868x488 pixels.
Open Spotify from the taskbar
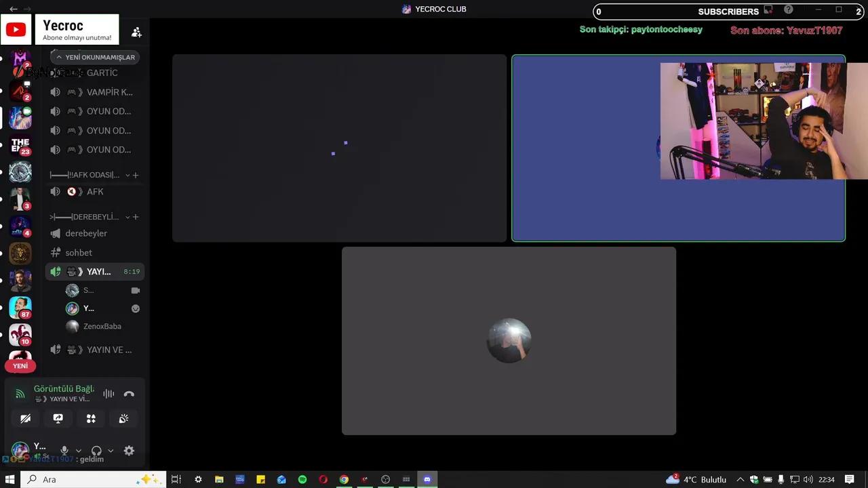[302, 479]
